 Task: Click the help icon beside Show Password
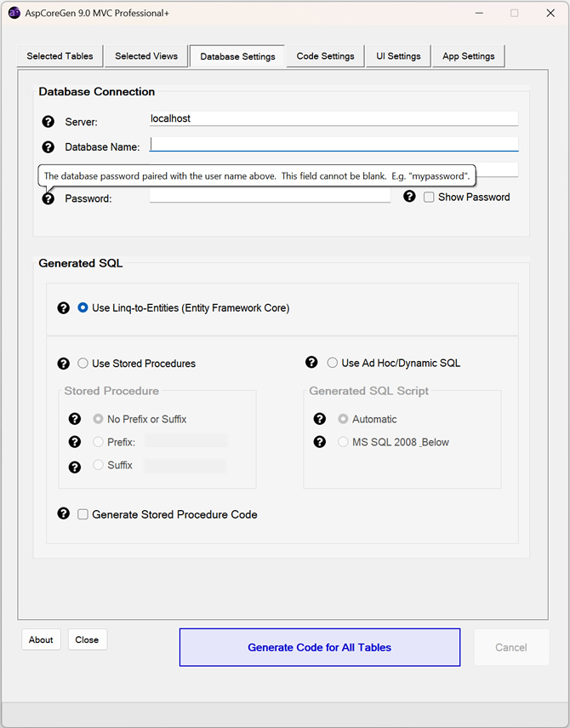click(409, 197)
